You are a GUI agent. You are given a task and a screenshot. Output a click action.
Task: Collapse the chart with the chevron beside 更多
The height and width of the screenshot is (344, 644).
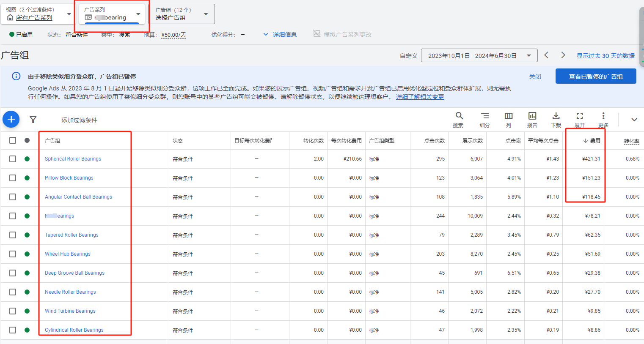point(634,120)
